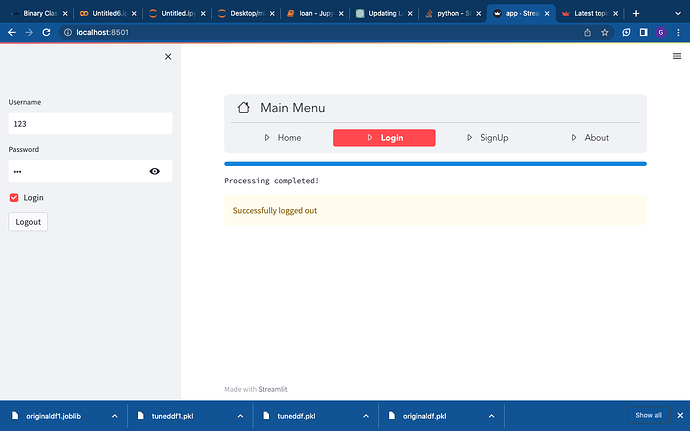
Task: Open a new browser tab
Action: (636, 14)
